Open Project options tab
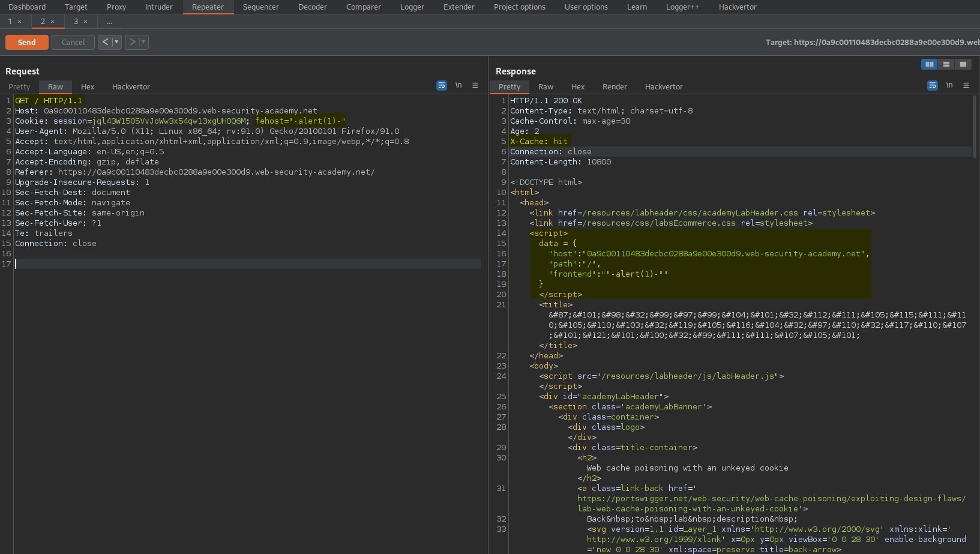The image size is (980, 554). [520, 7]
